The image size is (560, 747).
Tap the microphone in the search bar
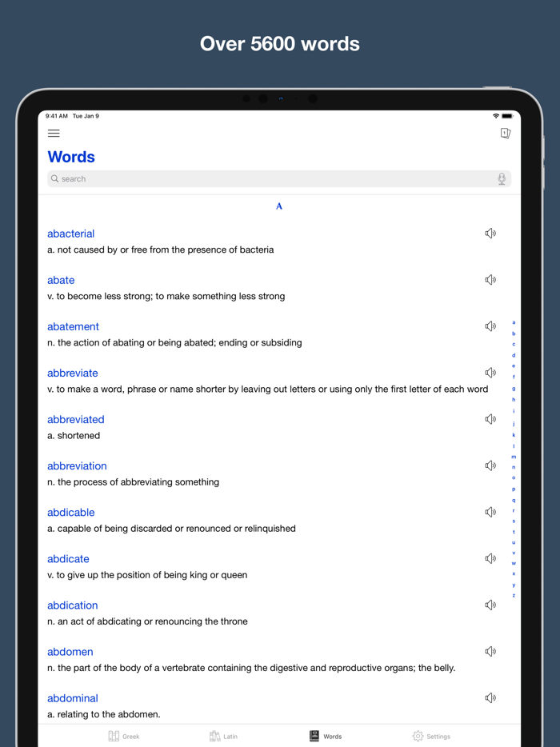(x=502, y=178)
